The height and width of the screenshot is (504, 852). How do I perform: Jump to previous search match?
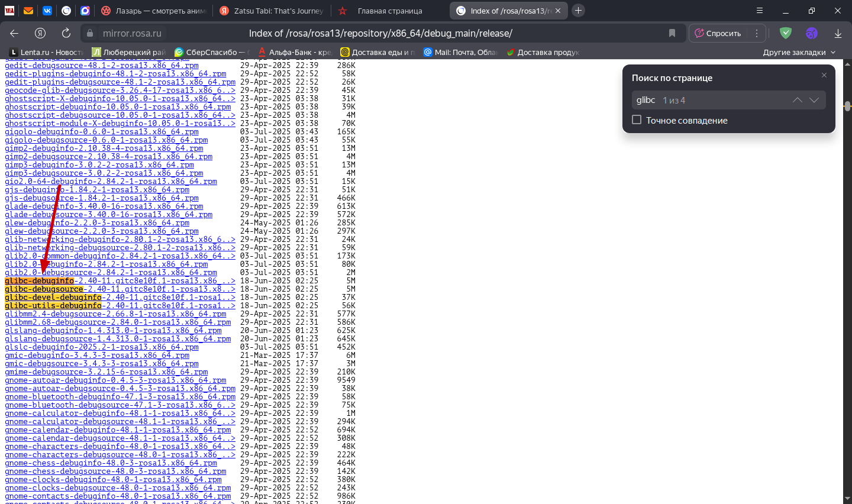point(798,100)
